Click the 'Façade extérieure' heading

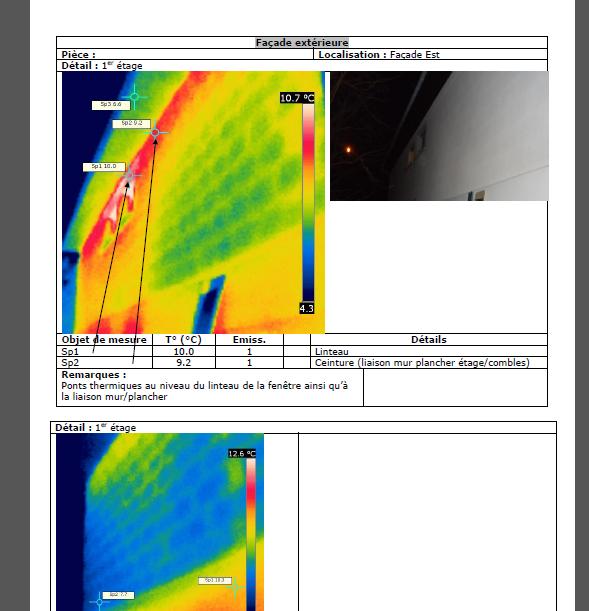pos(302,42)
